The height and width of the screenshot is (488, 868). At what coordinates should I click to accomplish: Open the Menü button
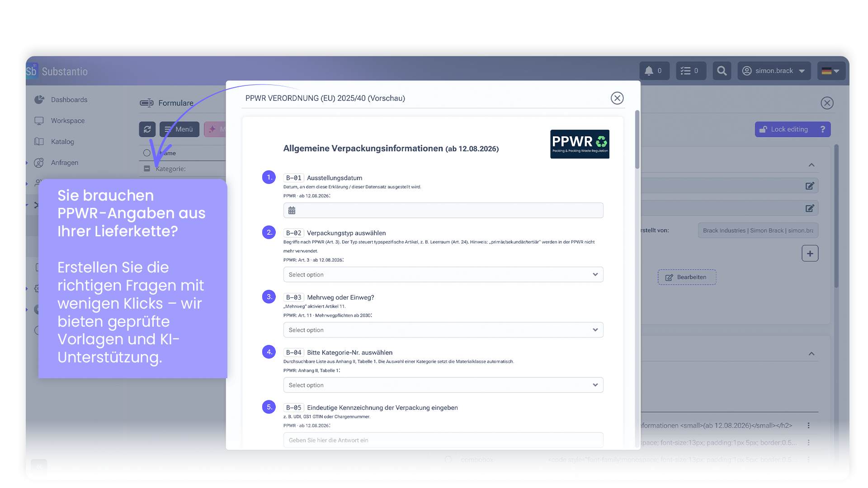179,129
